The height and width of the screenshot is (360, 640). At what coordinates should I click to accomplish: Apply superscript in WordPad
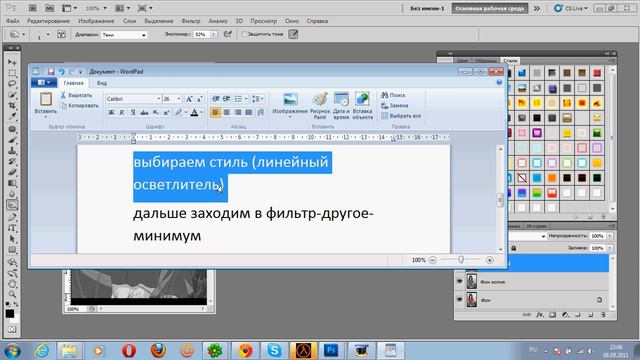166,112
